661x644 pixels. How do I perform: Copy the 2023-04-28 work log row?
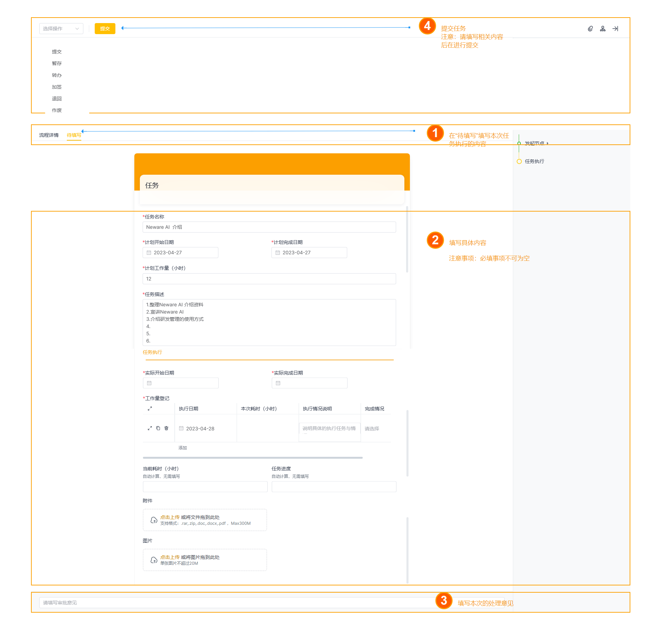[158, 428]
